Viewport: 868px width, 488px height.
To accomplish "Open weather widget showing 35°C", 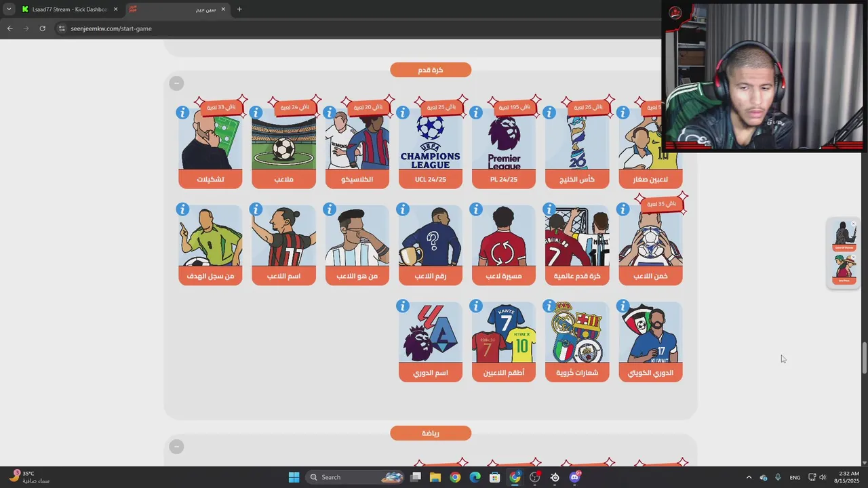I will point(28,477).
